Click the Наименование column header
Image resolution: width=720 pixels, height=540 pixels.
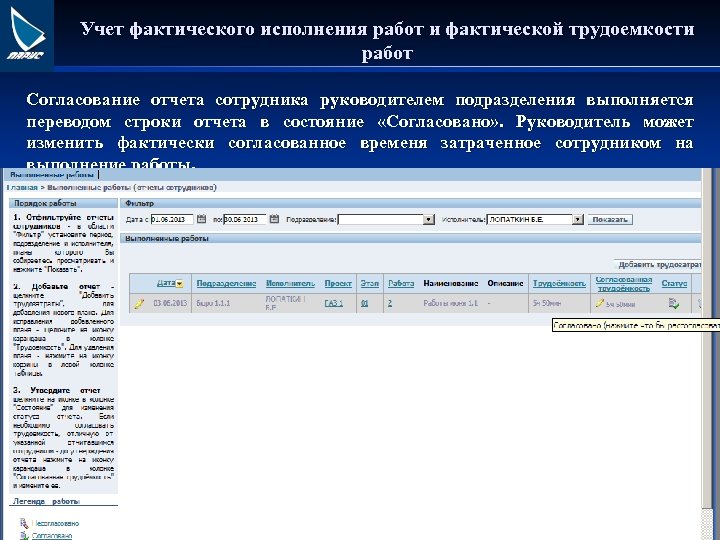(x=450, y=283)
